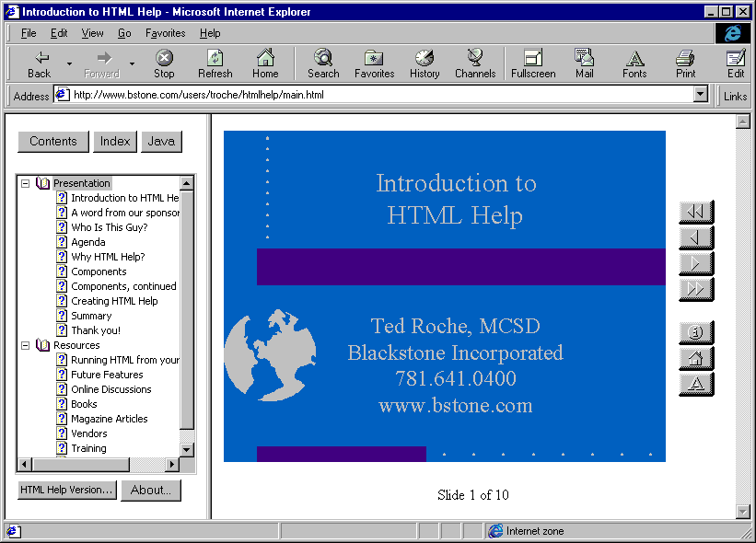756x543 pixels.
Task: Click the slide info button
Action: pos(695,332)
